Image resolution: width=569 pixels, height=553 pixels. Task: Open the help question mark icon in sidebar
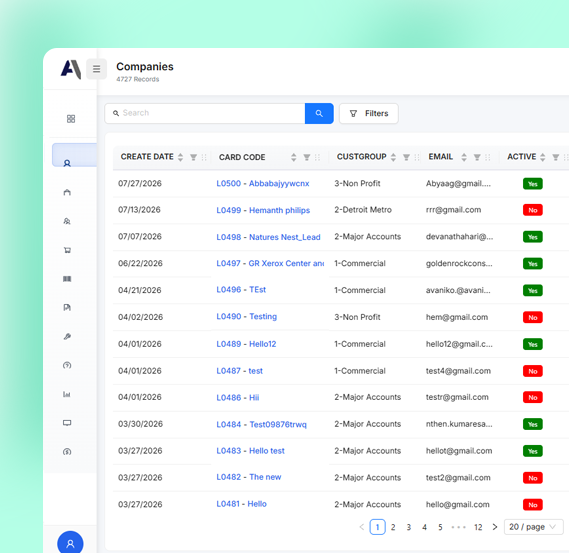[x=67, y=365]
